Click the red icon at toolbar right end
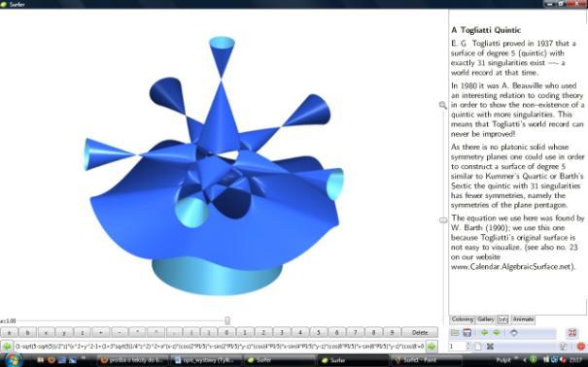588x367 pixels. [x=571, y=333]
